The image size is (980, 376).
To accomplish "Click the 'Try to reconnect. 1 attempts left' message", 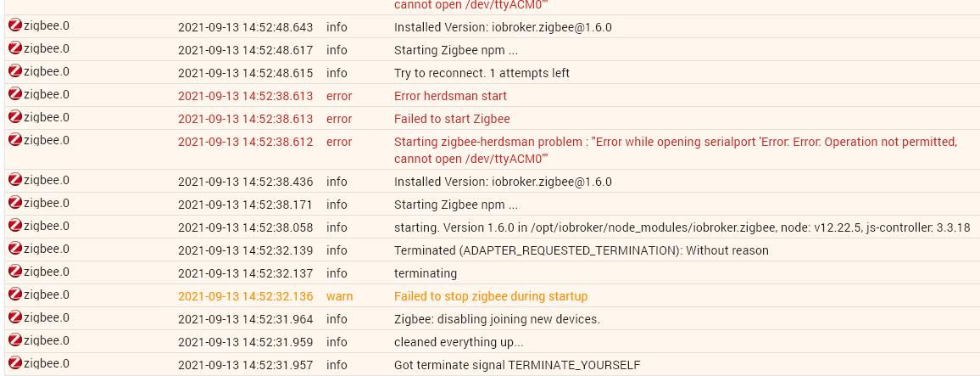I will tap(482, 73).
